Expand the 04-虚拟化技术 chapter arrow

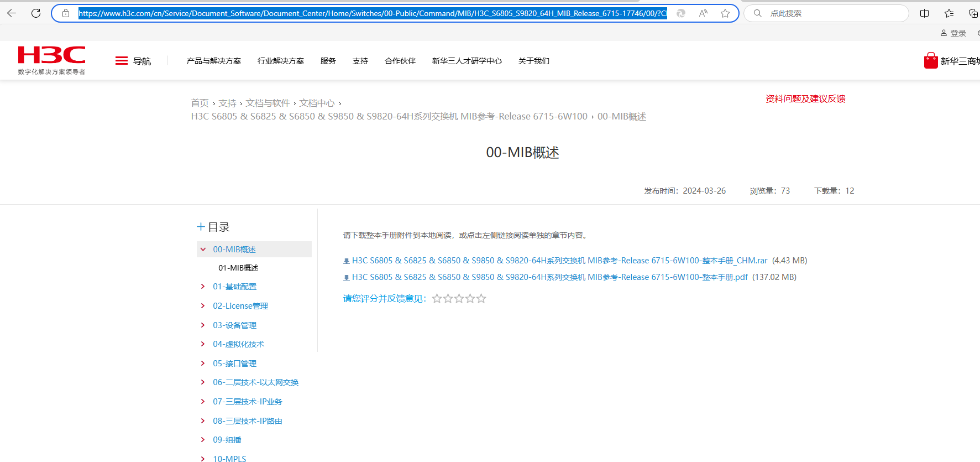point(203,344)
